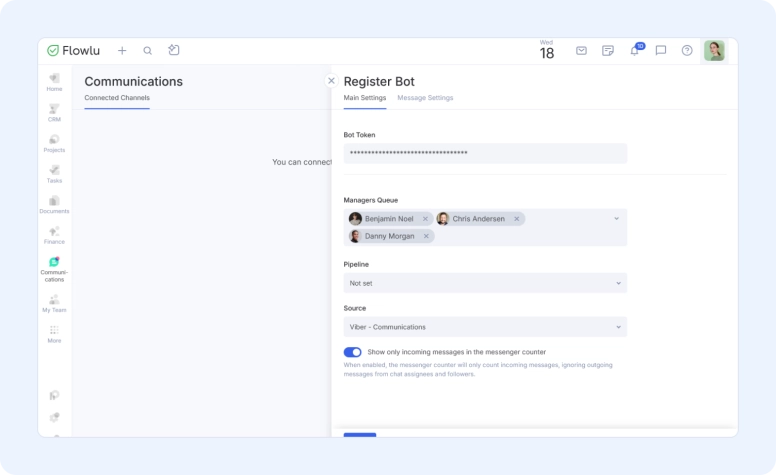Open the user profile avatar

pyautogui.click(x=714, y=50)
